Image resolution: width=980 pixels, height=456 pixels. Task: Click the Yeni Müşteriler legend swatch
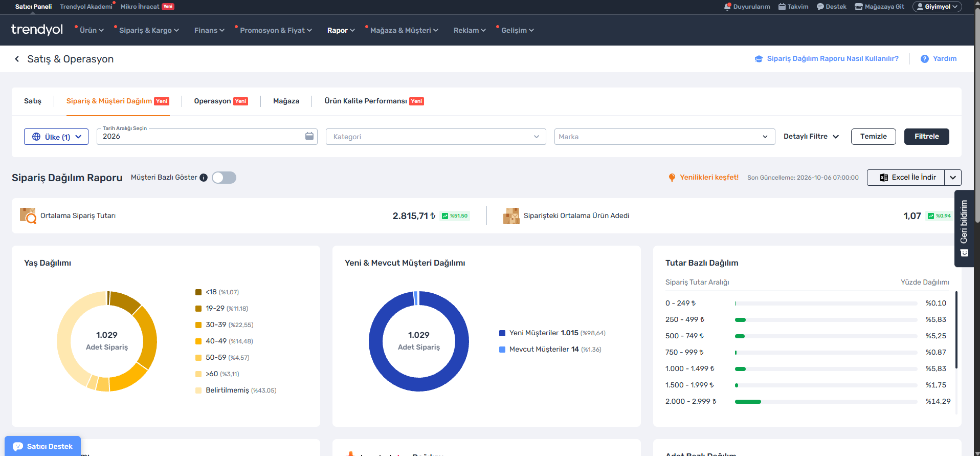[502, 333]
